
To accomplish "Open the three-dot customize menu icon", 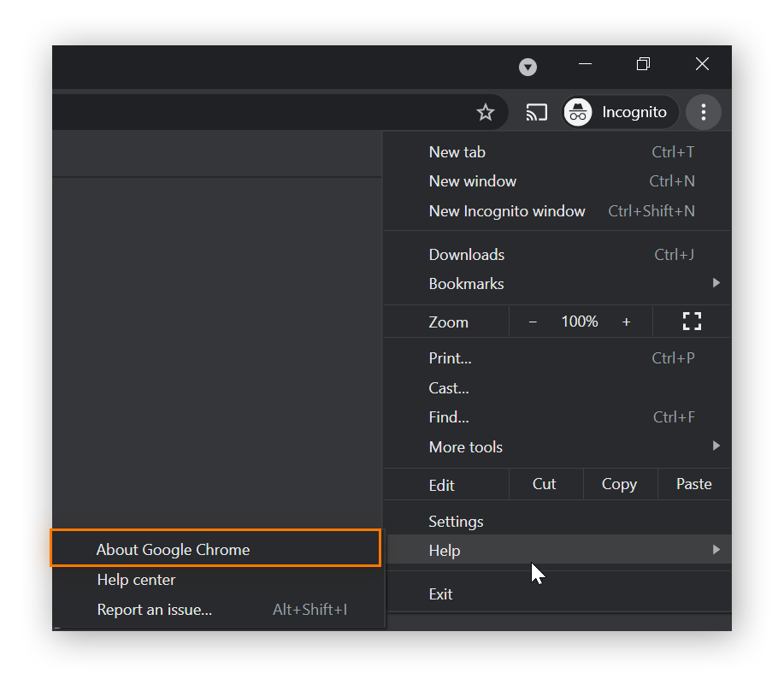I will pos(704,112).
